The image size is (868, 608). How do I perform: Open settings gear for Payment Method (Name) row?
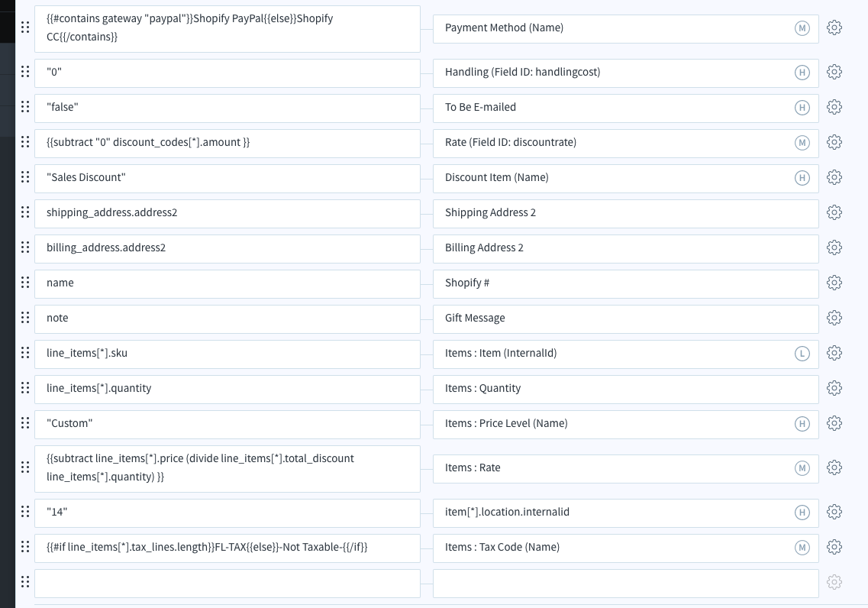click(834, 28)
